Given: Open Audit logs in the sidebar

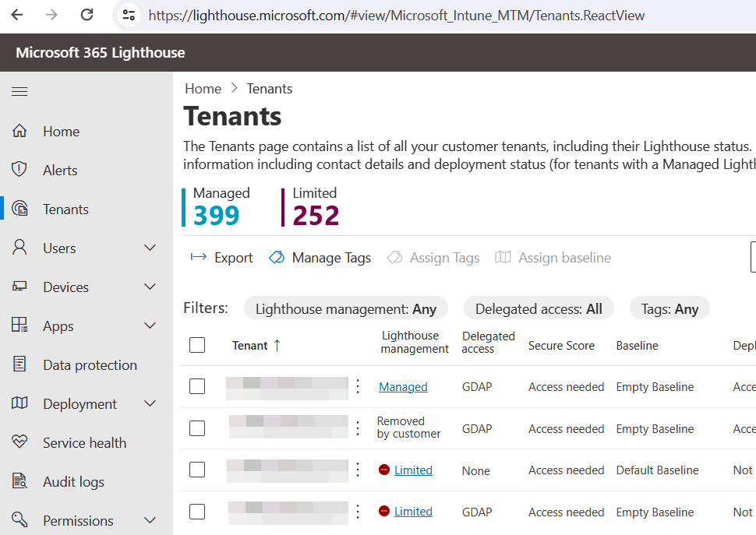Looking at the screenshot, I should click(x=74, y=481).
